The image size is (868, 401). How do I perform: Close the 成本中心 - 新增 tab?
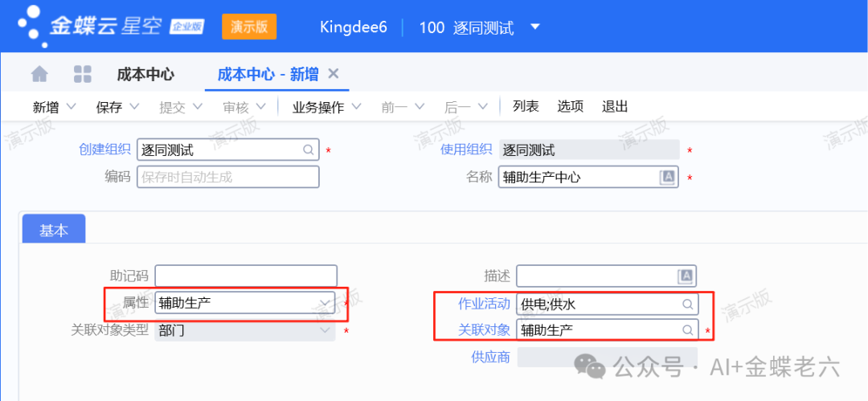(334, 74)
